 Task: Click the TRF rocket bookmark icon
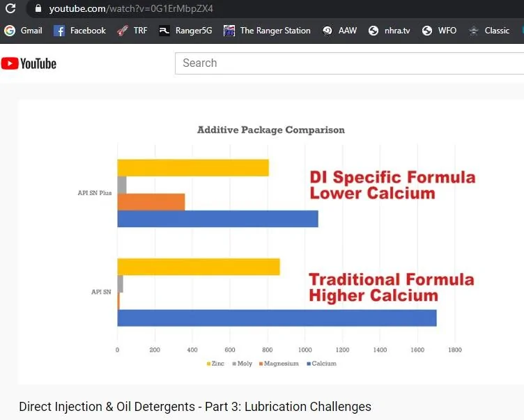[123, 31]
